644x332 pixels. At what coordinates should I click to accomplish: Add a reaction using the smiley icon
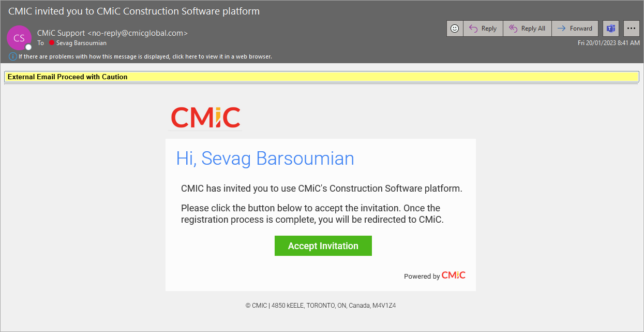(x=454, y=28)
